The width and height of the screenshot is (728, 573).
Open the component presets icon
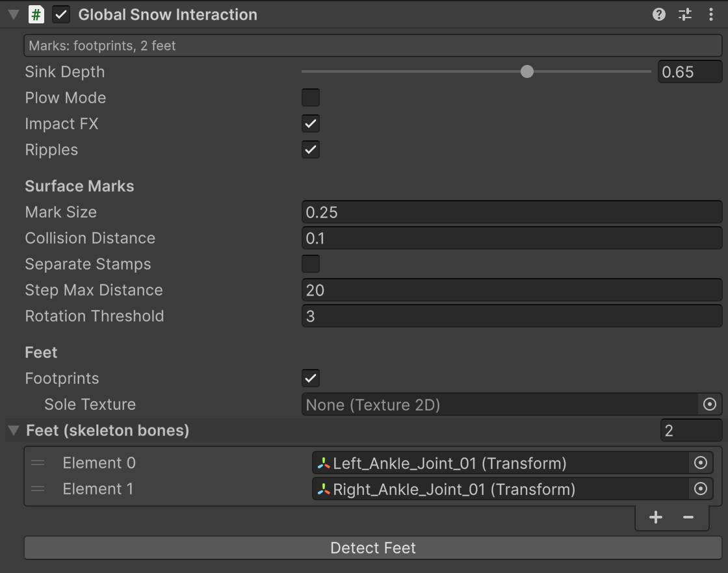[685, 14]
